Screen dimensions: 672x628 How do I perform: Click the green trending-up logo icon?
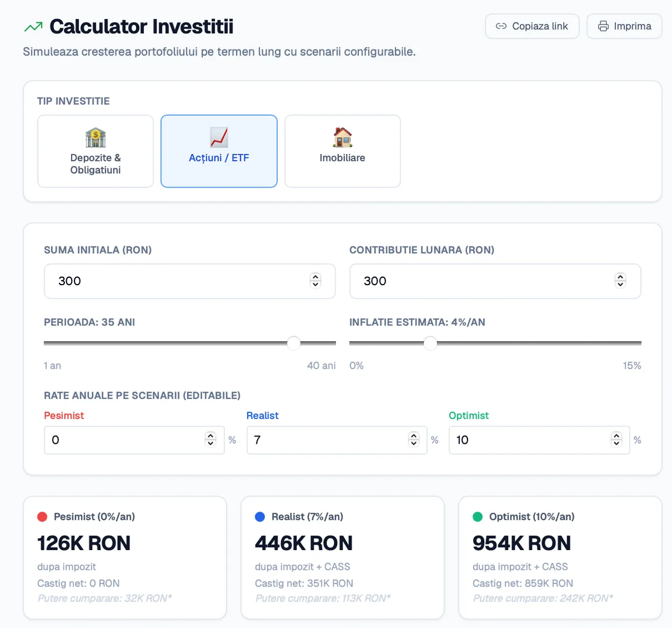click(34, 26)
